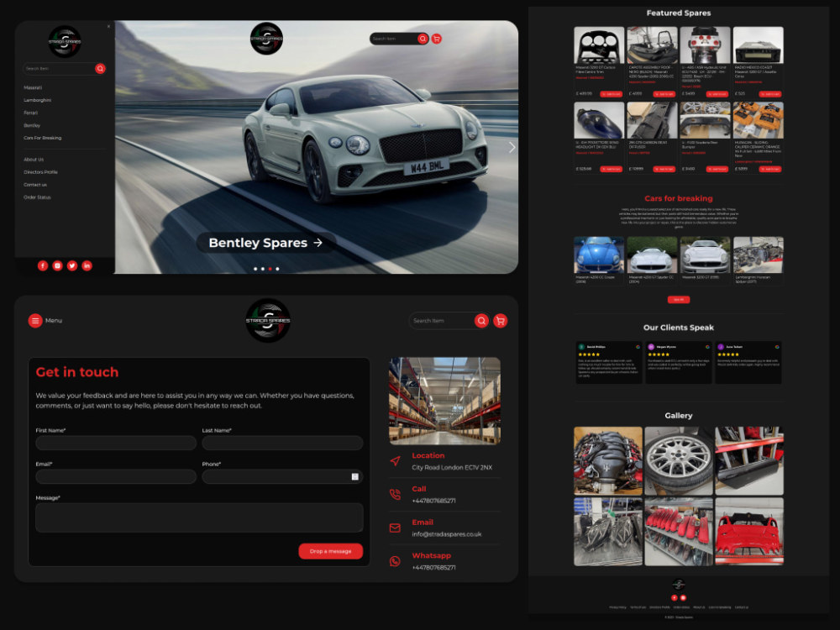This screenshot has height=630, width=840.
Task: Open the alloy wheel photo in the Gallery
Action: tap(679, 460)
